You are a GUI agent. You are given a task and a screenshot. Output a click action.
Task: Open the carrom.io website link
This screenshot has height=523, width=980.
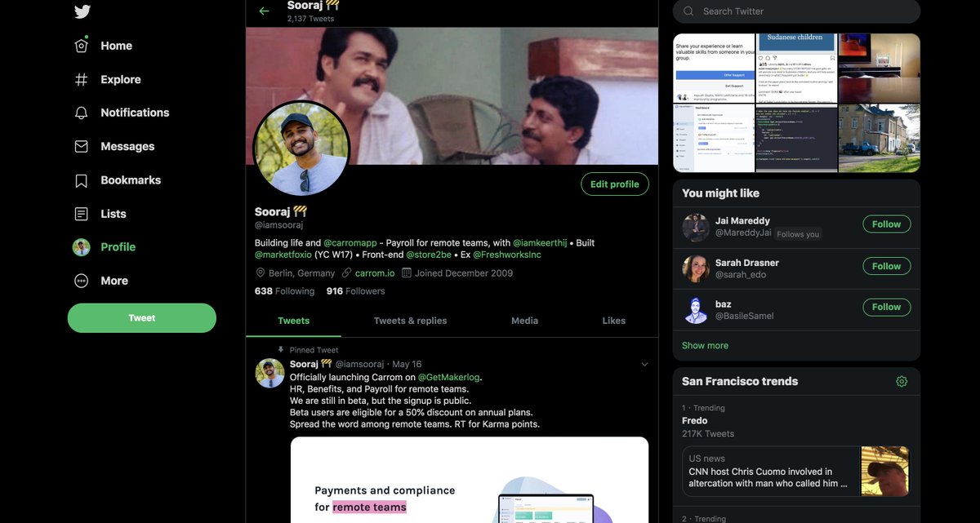click(x=375, y=273)
